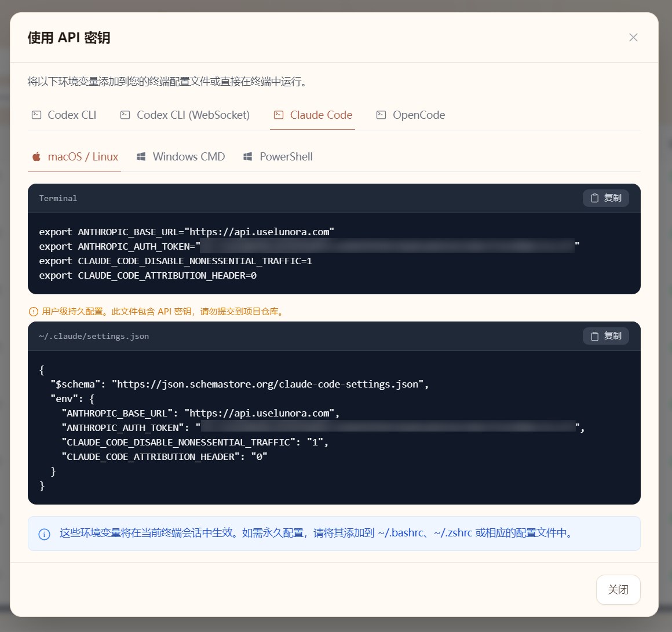Copy the Terminal export commands

[x=605, y=198]
